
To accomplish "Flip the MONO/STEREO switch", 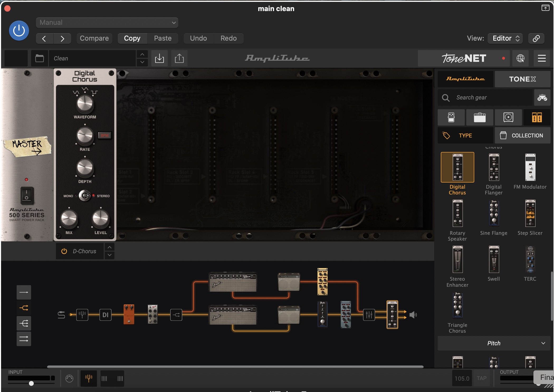I will coord(85,196).
